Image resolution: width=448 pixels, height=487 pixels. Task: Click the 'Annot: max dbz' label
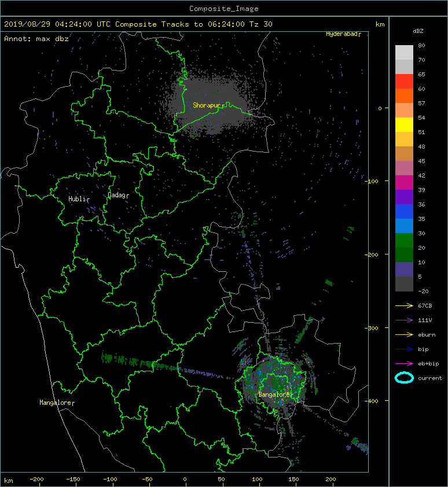(x=36, y=39)
